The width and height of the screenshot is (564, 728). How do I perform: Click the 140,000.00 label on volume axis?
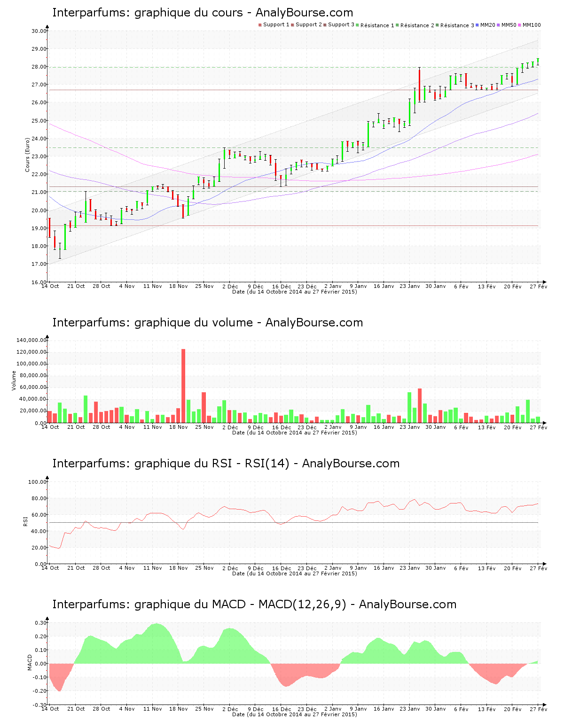click(31, 340)
